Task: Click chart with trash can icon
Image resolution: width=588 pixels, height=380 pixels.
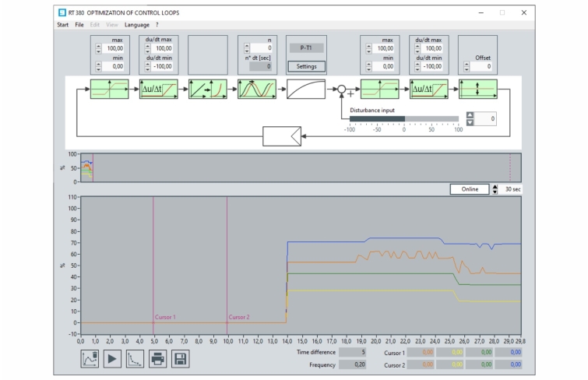Action: (x=90, y=359)
